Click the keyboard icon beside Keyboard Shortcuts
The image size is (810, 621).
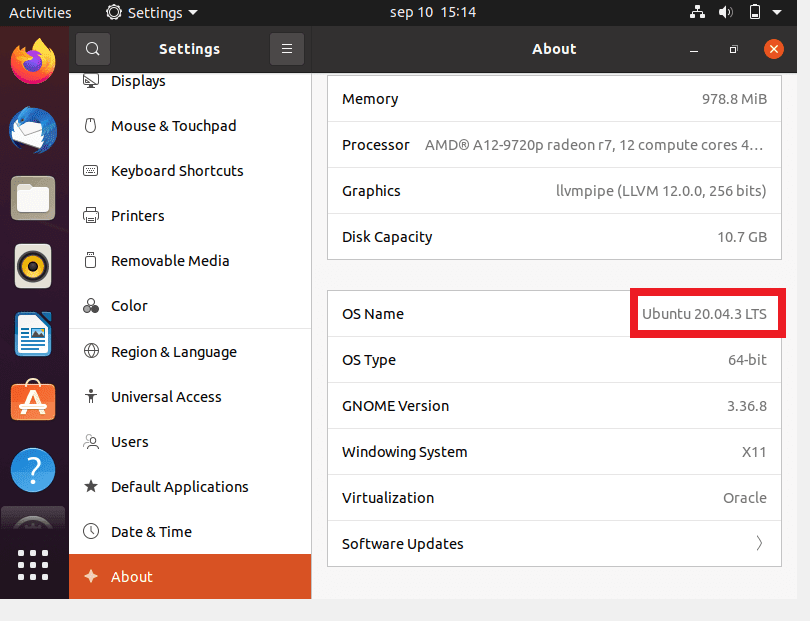coord(90,170)
